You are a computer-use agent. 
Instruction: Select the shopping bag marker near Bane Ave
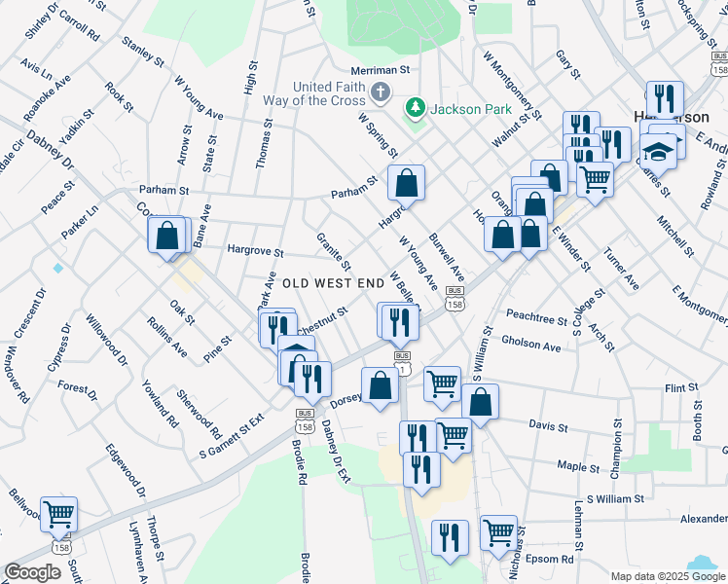[166, 235]
